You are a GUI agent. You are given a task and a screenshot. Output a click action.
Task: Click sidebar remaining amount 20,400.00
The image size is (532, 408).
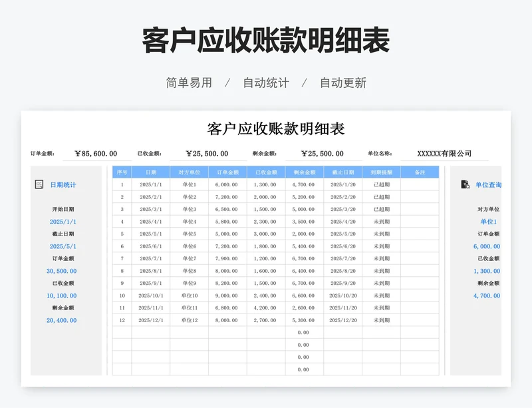[x=62, y=320]
